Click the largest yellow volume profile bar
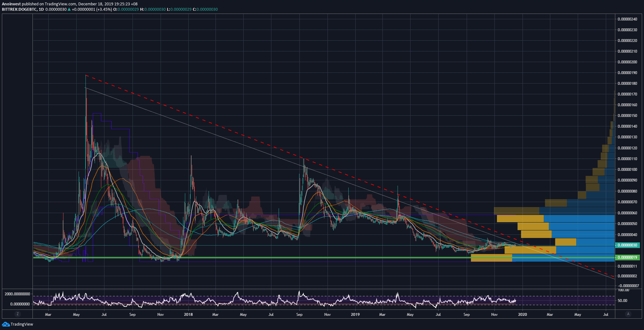Screen dimensions: 644x330 [x=530, y=250]
